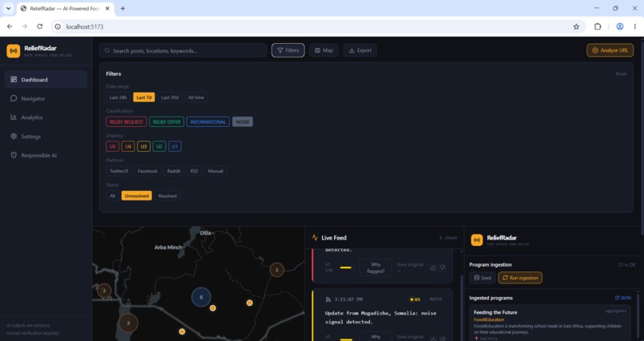The image size is (644, 341).
Task: Filter by Facebook platform
Action: pos(148,171)
